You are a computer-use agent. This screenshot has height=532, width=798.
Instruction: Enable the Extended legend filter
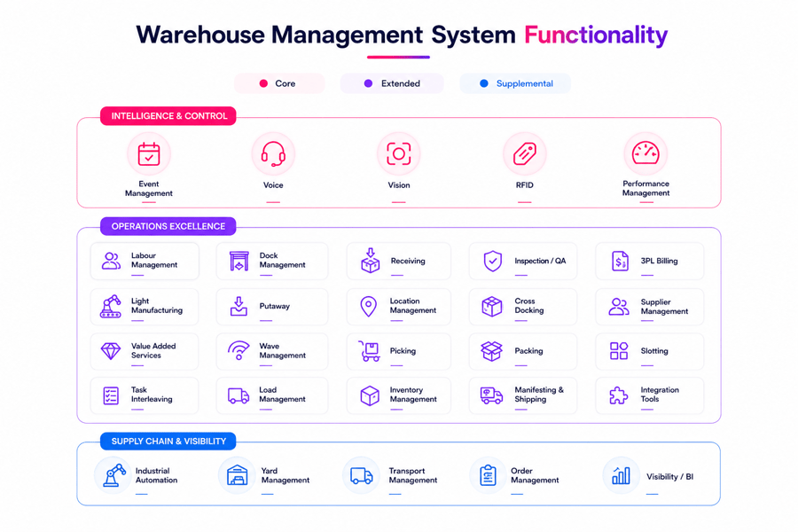pyautogui.click(x=392, y=82)
